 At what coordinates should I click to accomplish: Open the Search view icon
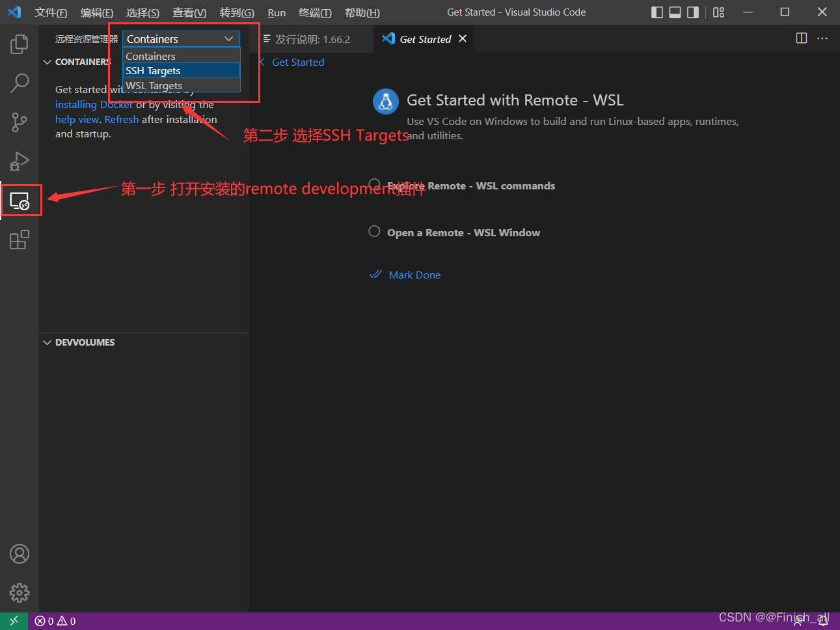click(x=20, y=83)
